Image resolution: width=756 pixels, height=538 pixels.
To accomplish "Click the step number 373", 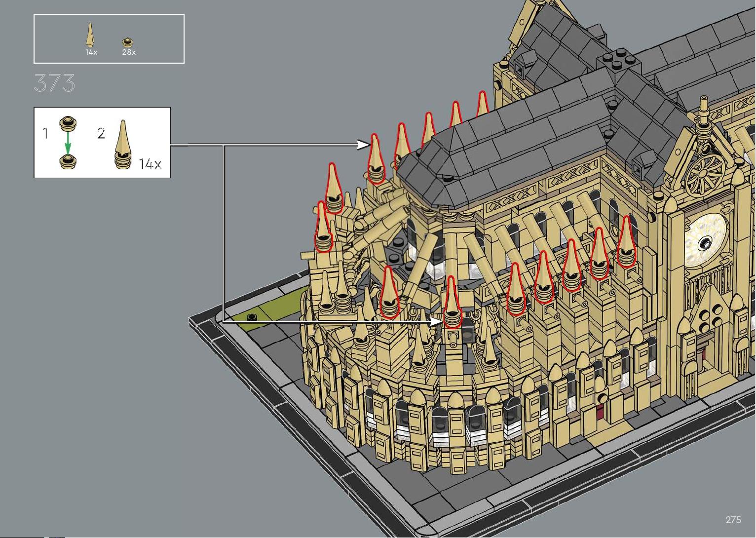I will [55, 83].
